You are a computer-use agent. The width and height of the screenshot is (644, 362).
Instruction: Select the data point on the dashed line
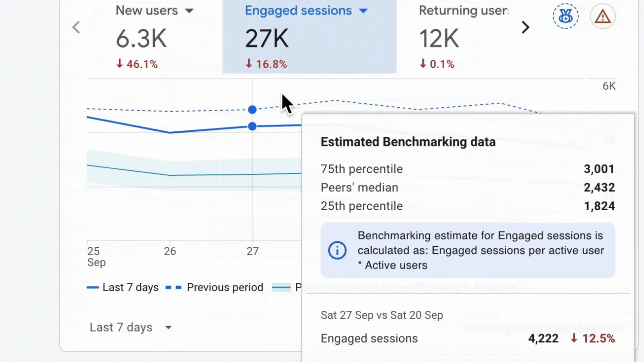pyautogui.click(x=252, y=110)
